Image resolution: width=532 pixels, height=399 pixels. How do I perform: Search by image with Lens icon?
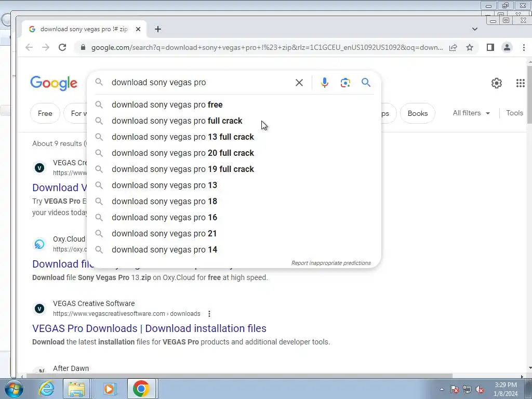345,83
